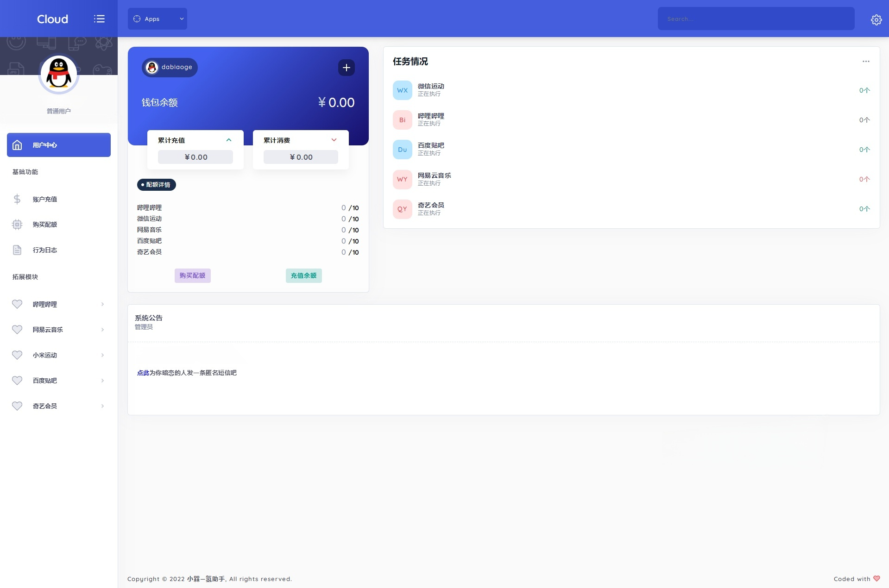The image size is (889, 588).
Task: Click the plus button on wallet card
Action: 346,68
